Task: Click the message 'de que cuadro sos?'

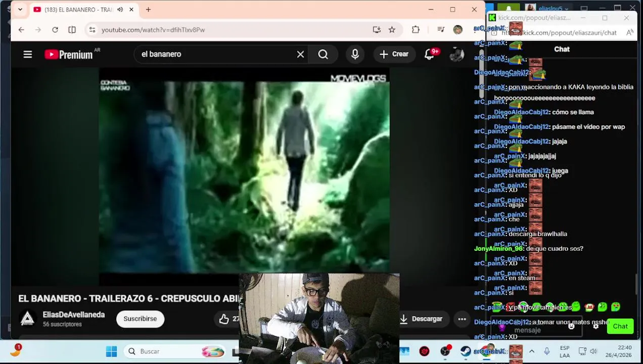Action: (555, 249)
